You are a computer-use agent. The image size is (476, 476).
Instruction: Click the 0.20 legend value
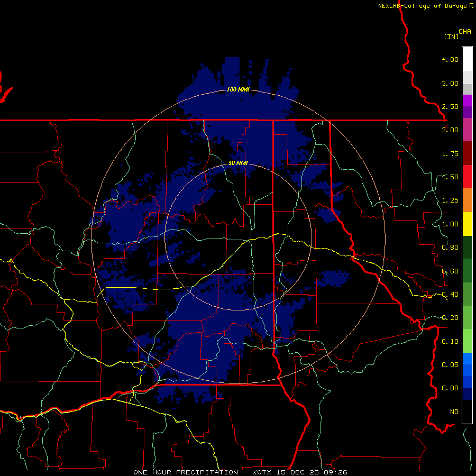[450, 318]
